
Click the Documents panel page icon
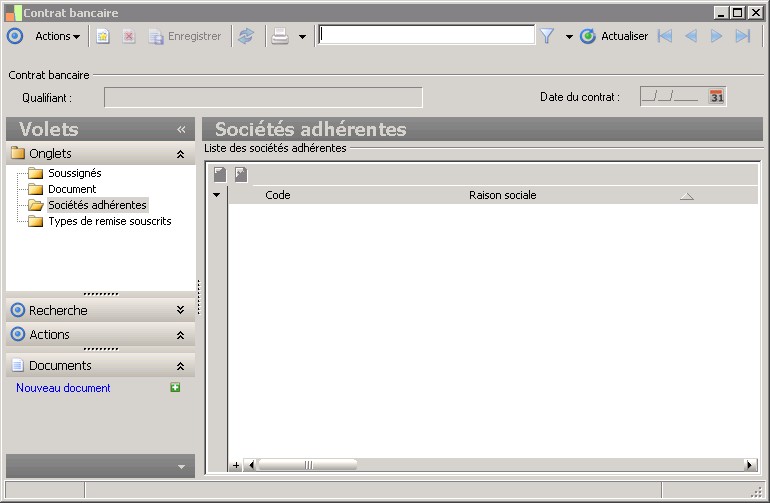(x=18, y=365)
